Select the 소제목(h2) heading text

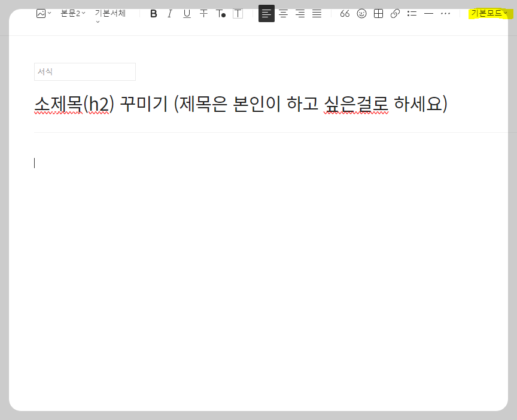pos(239,104)
